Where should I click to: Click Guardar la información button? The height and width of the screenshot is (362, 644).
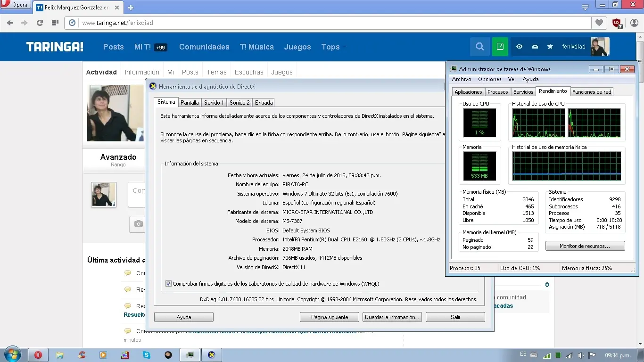tap(392, 317)
